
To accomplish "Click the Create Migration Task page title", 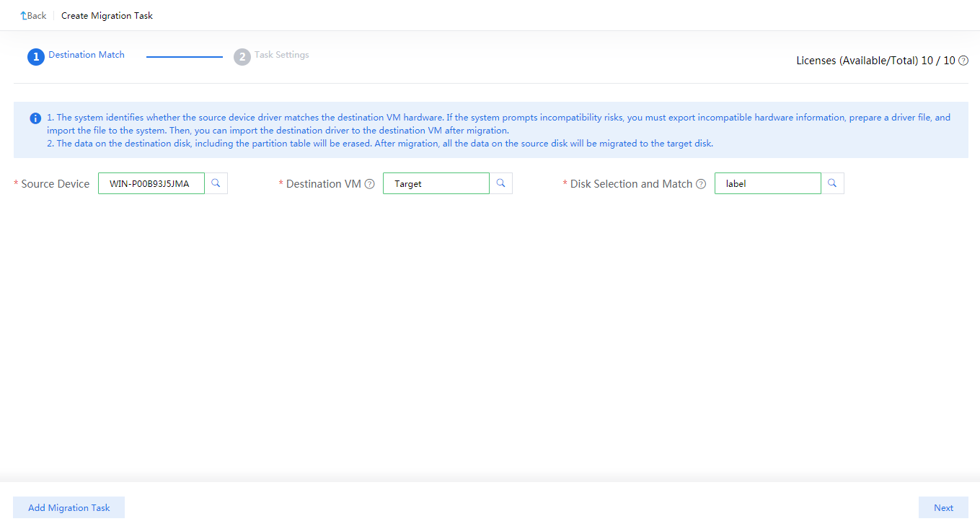I will click(107, 16).
